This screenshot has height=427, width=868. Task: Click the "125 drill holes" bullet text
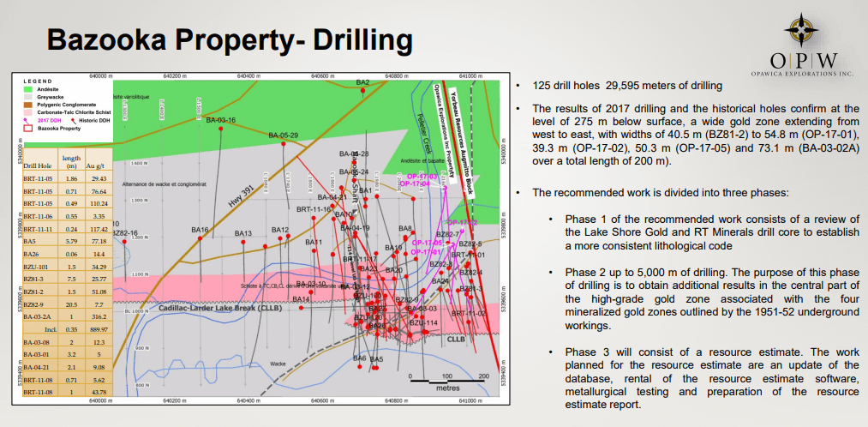click(x=627, y=86)
